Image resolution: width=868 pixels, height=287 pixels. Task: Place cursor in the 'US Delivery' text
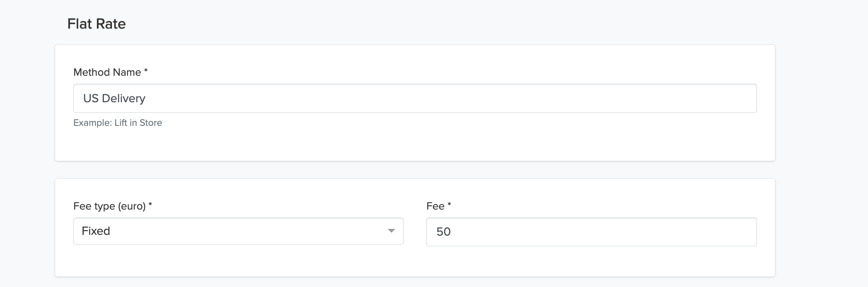coord(114,98)
